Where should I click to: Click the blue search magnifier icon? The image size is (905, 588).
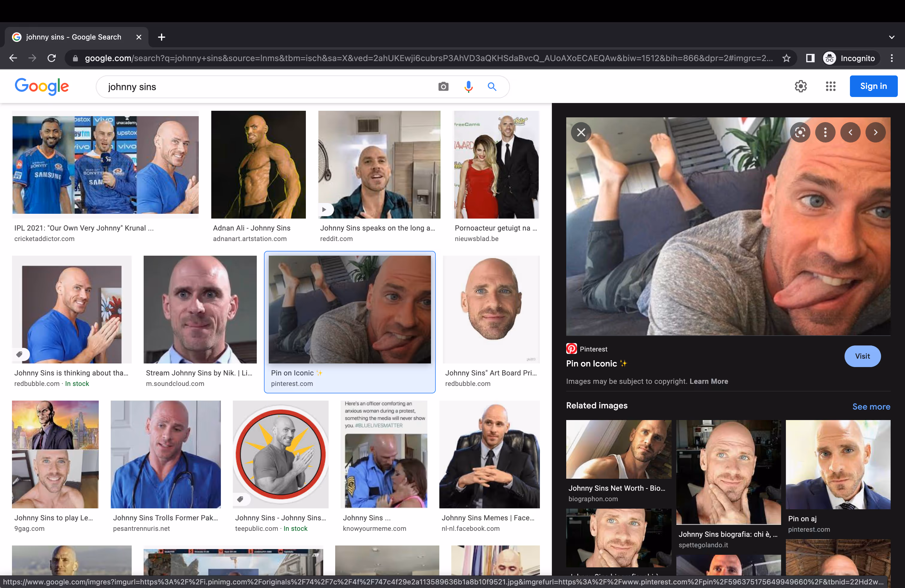coord(492,87)
